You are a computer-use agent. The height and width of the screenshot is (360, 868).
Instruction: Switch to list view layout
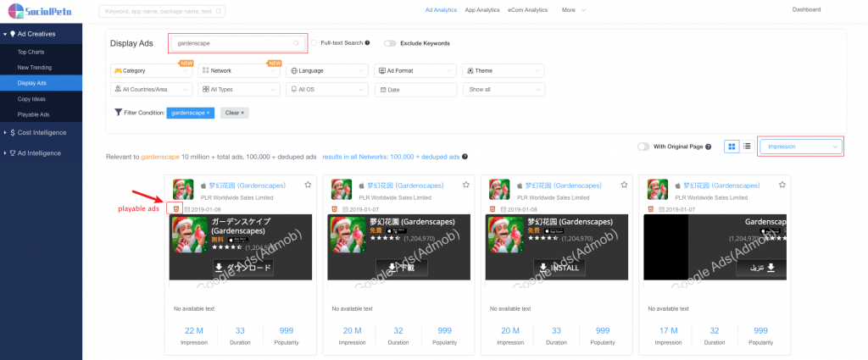[747, 147]
